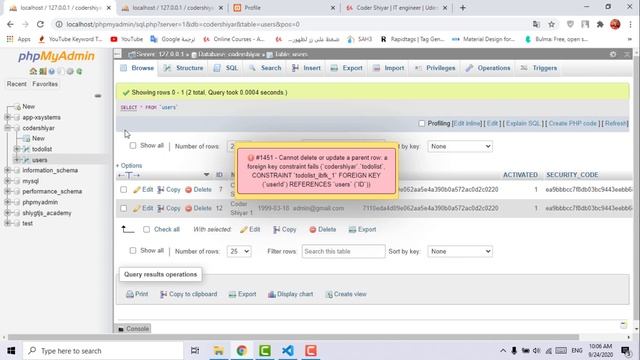Open the Triggers tab

pyautogui.click(x=539, y=68)
